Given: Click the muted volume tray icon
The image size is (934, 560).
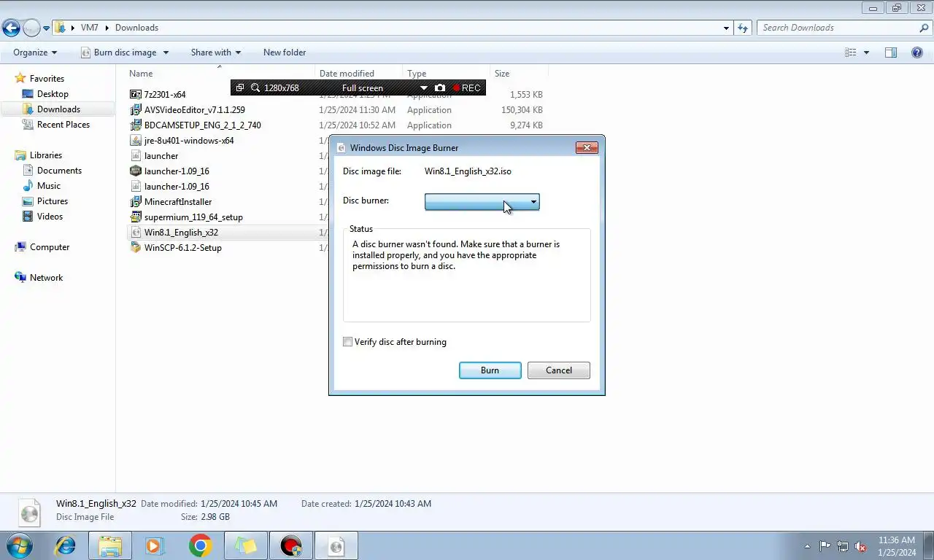Looking at the screenshot, I should [x=860, y=546].
